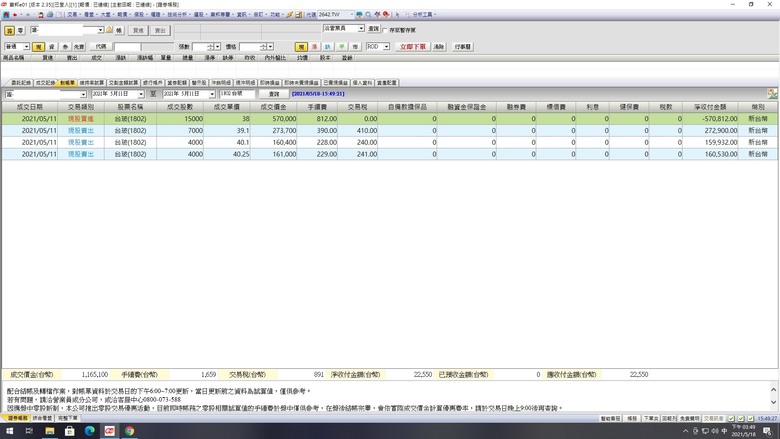The image size is (780, 439).
Task: Toggle the last green status checkbox
Action: pos(751,419)
